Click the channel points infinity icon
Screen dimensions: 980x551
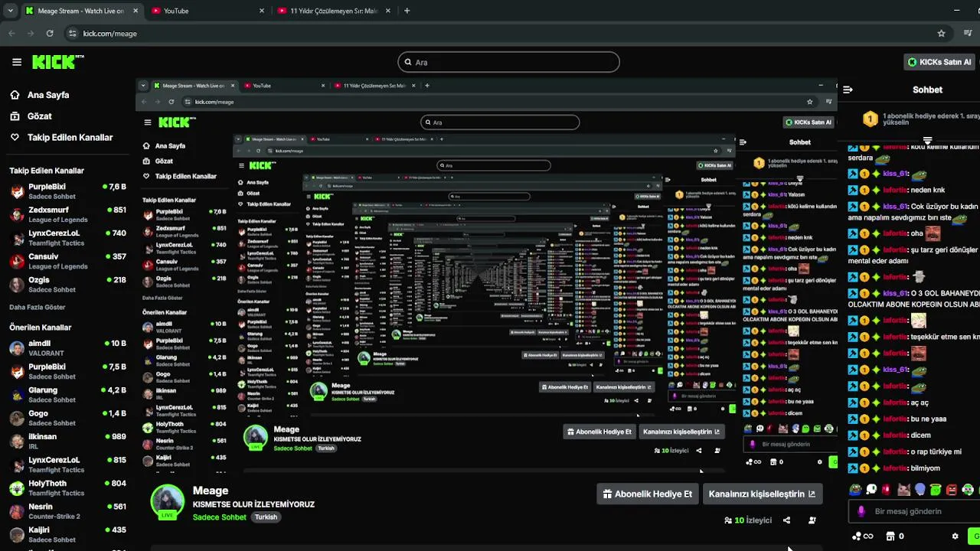tap(862, 536)
